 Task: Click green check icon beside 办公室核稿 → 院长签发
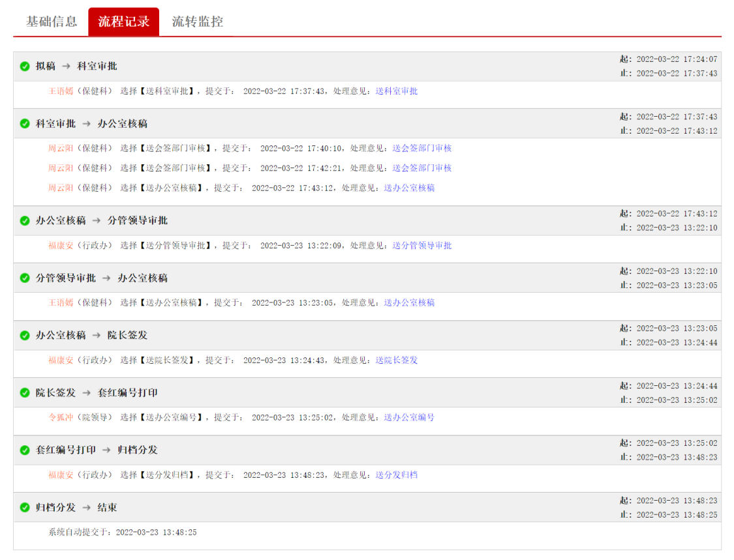click(25, 336)
